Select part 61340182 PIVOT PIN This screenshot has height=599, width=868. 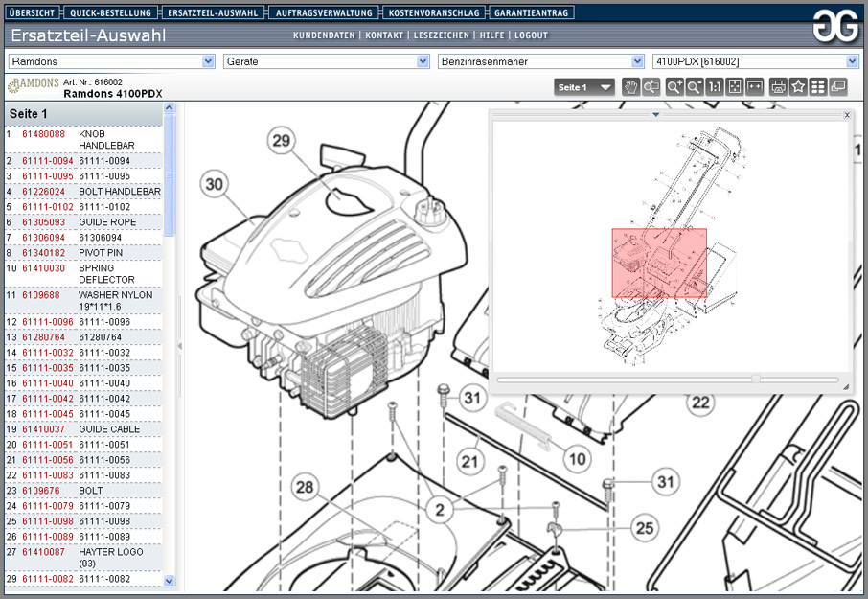click(x=83, y=252)
